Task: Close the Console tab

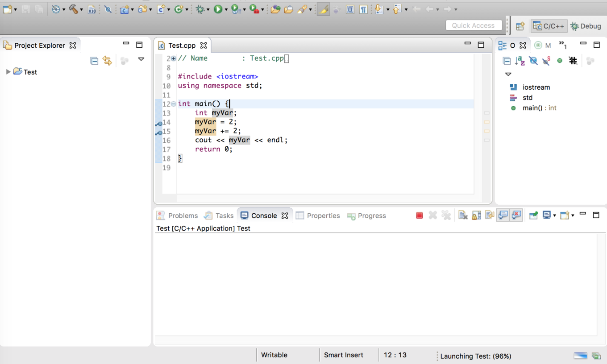Action: (x=285, y=216)
